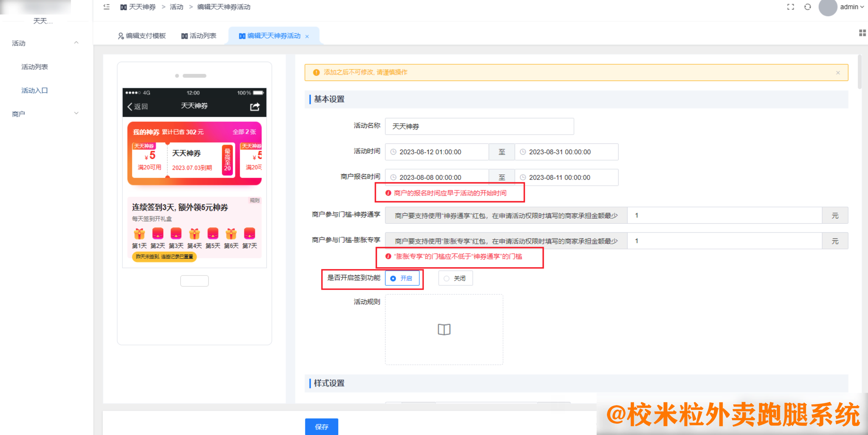Click 活动 in the breadcrumb navigation
This screenshot has width=868, height=435.
176,7
